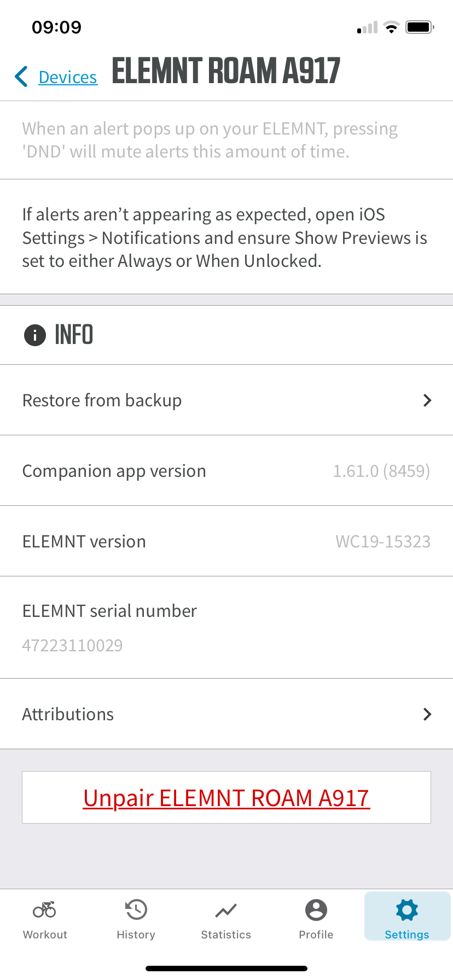Tap the Profile person icon
Image resolution: width=453 pixels, height=980 pixels.
pos(316,909)
